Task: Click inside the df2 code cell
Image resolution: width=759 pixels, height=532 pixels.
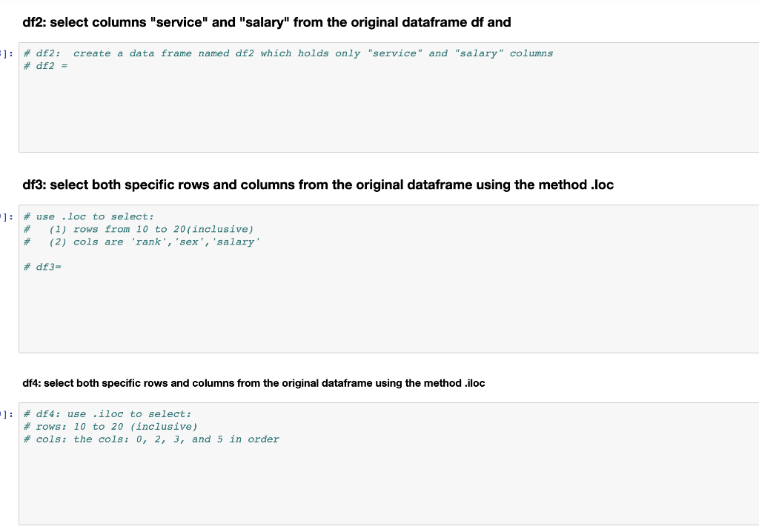Action: [371, 104]
